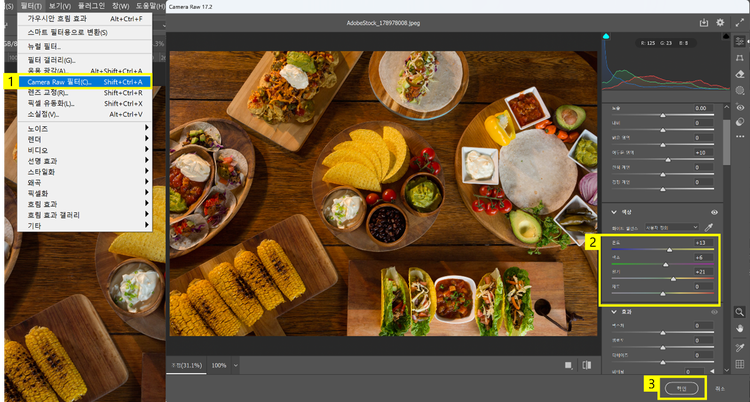The height and width of the screenshot is (402, 750).
Task: Choose 필터 갤러리 menu entry
Action: click(x=85, y=60)
